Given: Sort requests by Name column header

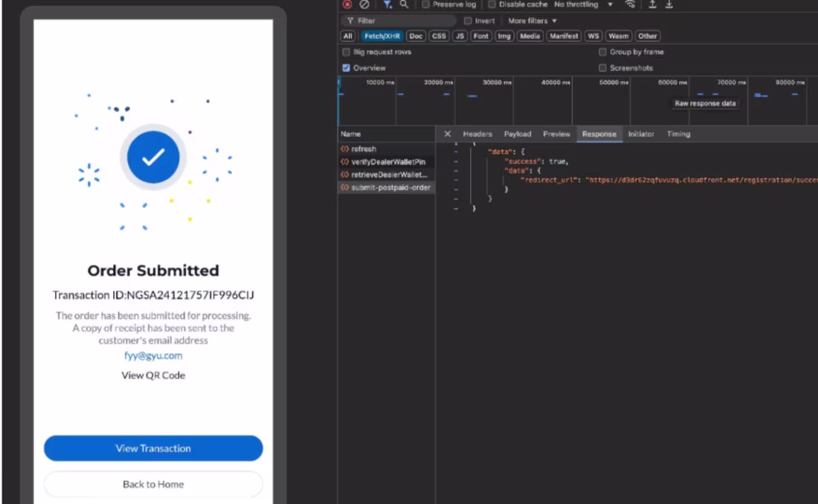Looking at the screenshot, I should pyautogui.click(x=387, y=134).
